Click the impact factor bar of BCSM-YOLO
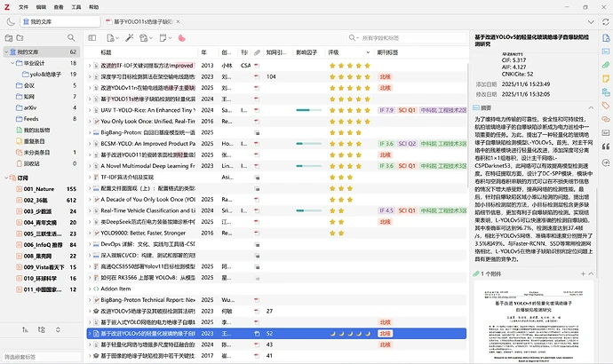The height and width of the screenshot is (364, 613). pyautogui.click(x=309, y=144)
